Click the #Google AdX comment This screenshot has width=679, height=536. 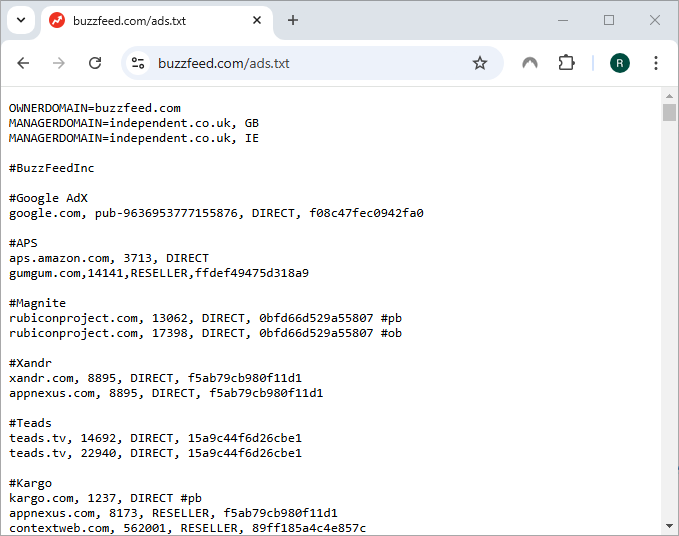coord(48,198)
